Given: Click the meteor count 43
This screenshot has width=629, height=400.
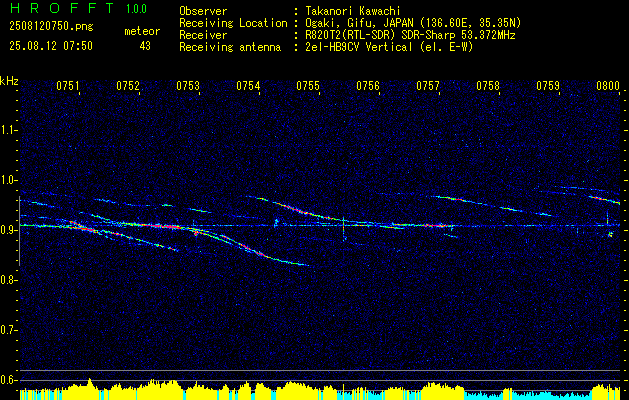Looking at the screenshot, I should pyautogui.click(x=145, y=46).
